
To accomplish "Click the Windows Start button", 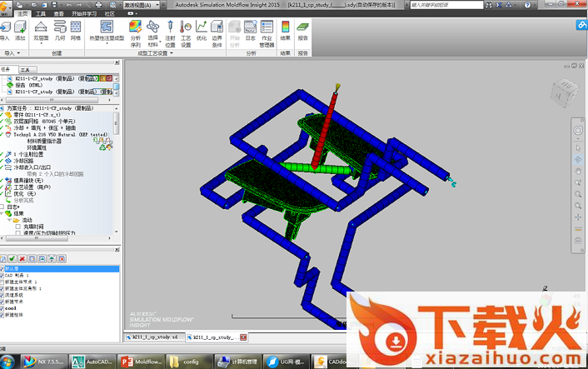I will pyautogui.click(x=7, y=362).
